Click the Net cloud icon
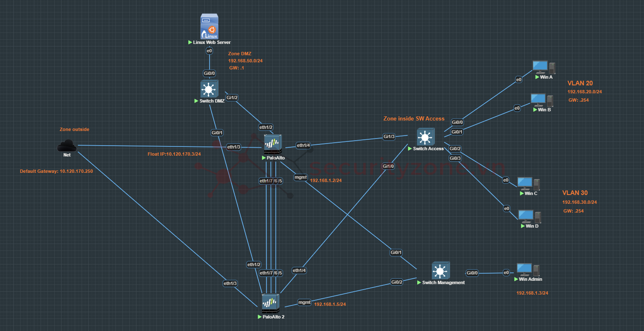This screenshot has height=331, width=644. point(67,146)
